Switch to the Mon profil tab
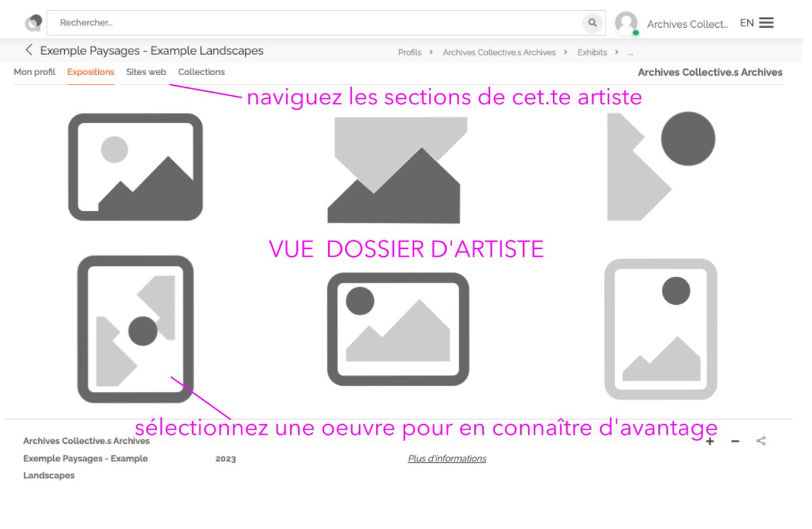Image resolution: width=812 pixels, height=529 pixels. pyautogui.click(x=35, y=72)
